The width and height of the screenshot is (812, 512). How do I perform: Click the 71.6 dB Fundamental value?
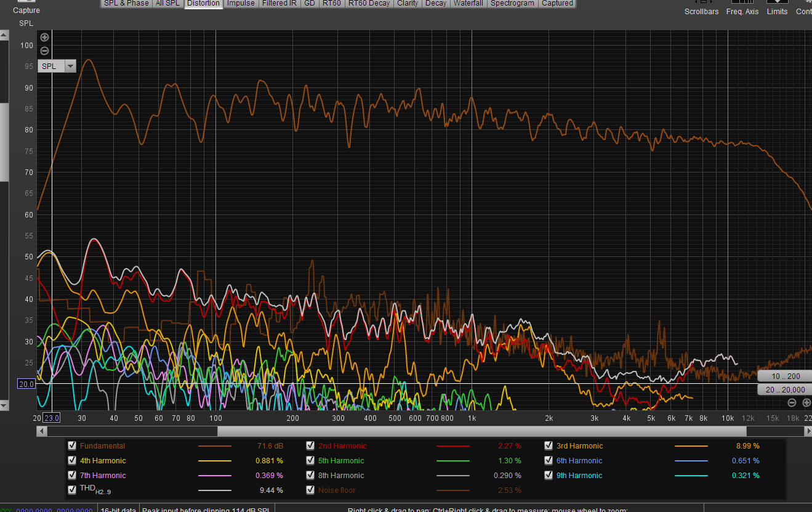pyautogui.click(x=270, y=445)
